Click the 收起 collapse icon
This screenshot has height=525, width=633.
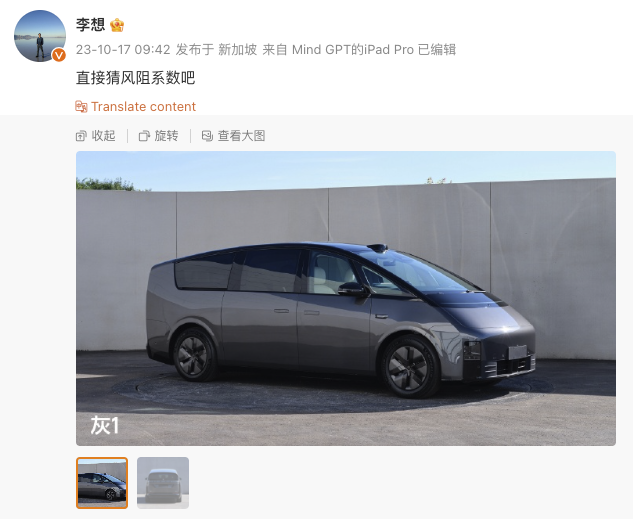coord(81,136)
